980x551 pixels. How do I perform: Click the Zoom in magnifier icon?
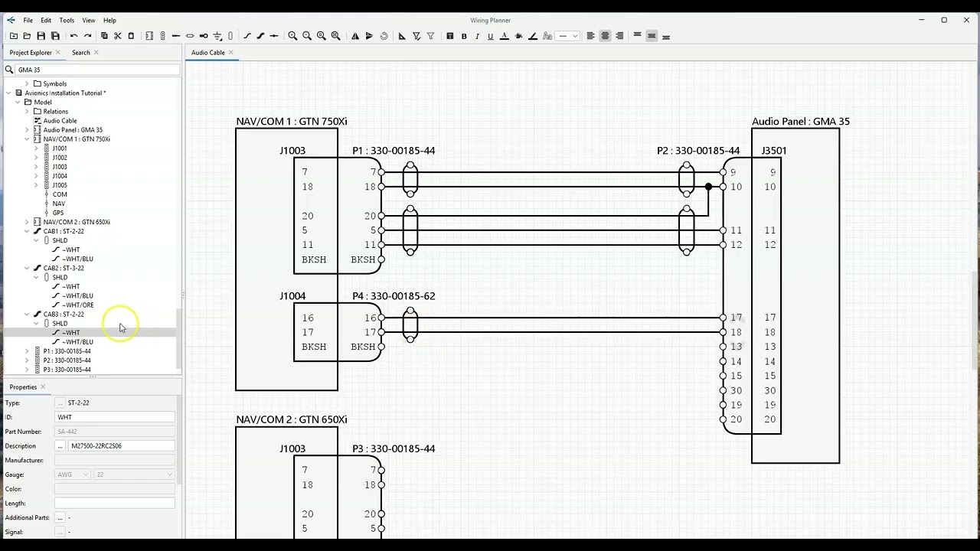292,36
